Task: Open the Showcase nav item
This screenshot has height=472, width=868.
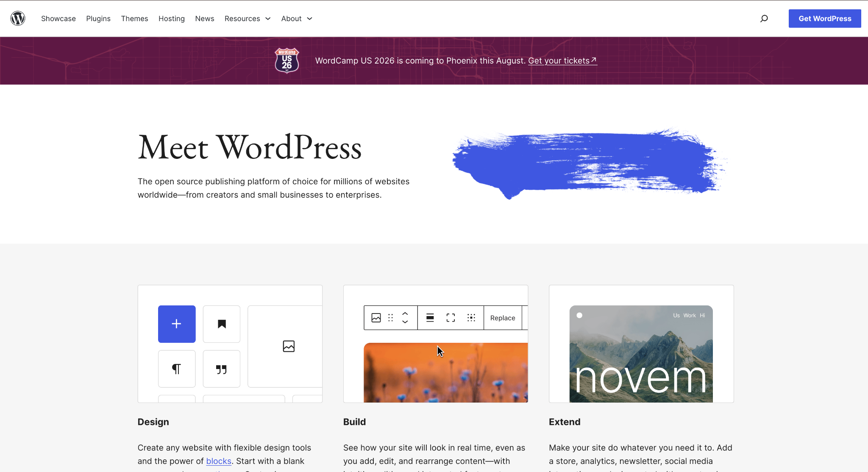Action: coord(58,19)
